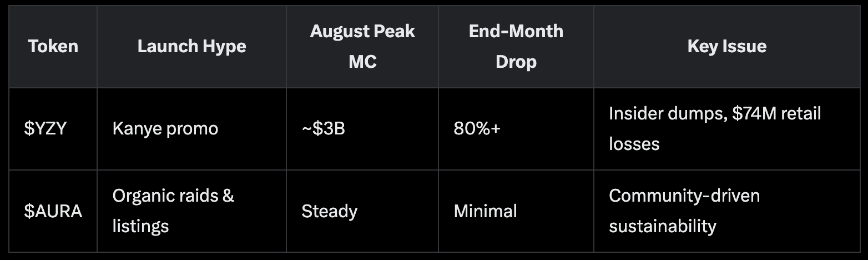The height and width of the screenshot is (260, 868).
Task: Click the 80%+ drop cell
Action: tap(477, 129)
